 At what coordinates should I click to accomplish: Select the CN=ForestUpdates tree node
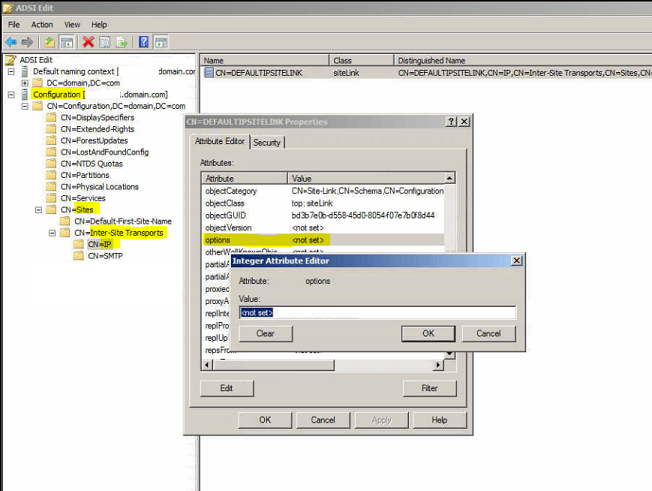[x=94, y=141]
